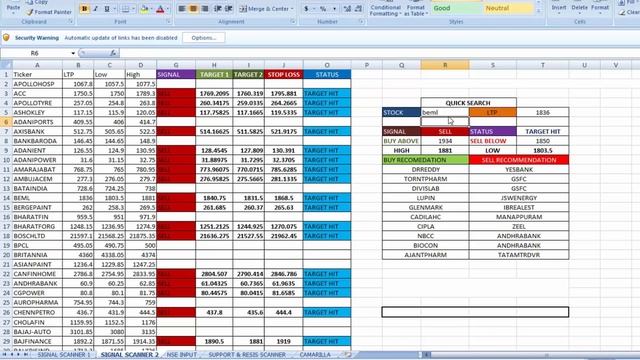Image resolution: width=640 pixels, height=360 pixels.
Task: Click the quick search stock cell 'beml'
Action: [445, 112]
